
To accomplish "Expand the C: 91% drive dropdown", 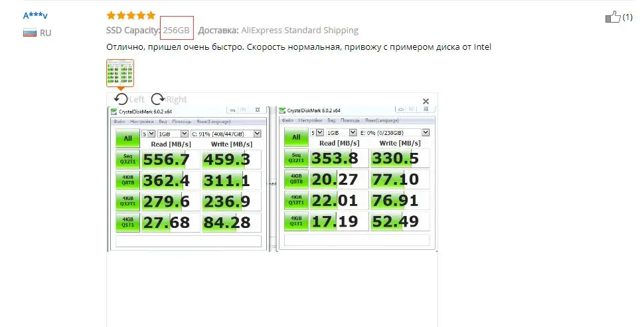I will (x=225, y=133).
